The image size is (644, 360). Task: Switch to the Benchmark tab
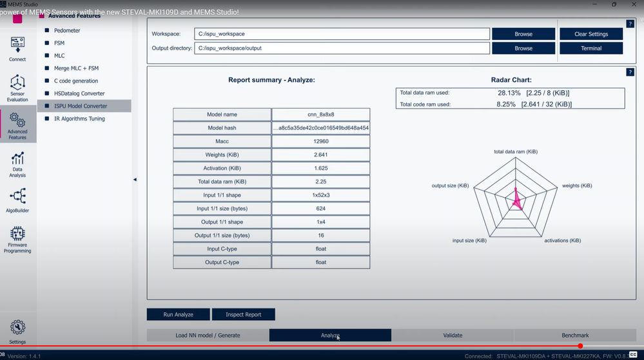(x=575, y=336)
